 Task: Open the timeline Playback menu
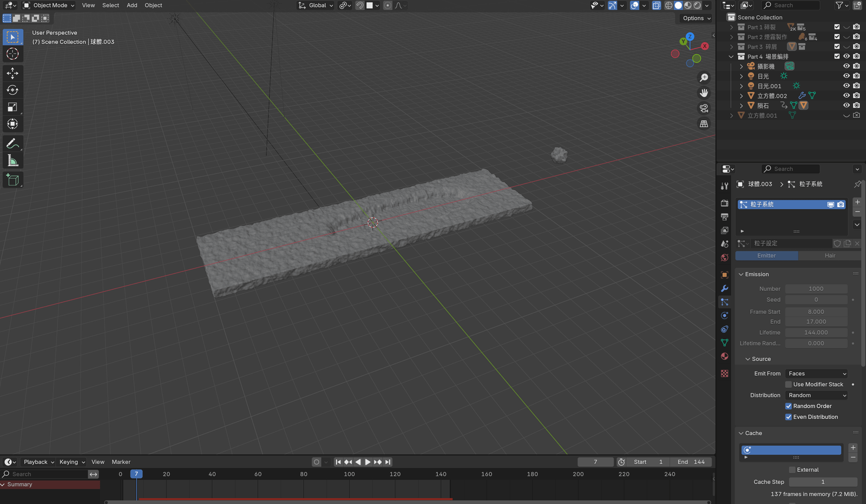(38, 462)
